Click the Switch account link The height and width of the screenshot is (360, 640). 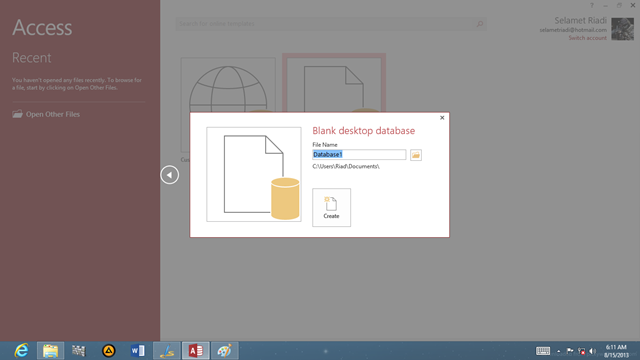coord(587,38)
